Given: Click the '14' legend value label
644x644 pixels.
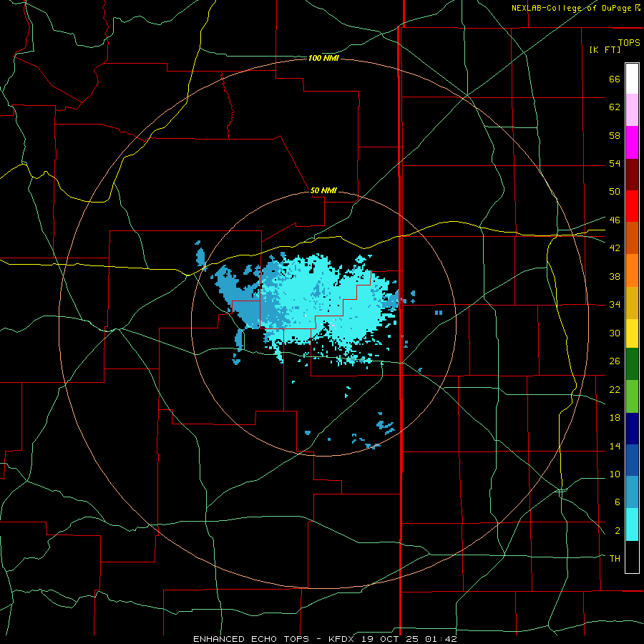Looking at the screenshot, I should (x=615, y=446).
